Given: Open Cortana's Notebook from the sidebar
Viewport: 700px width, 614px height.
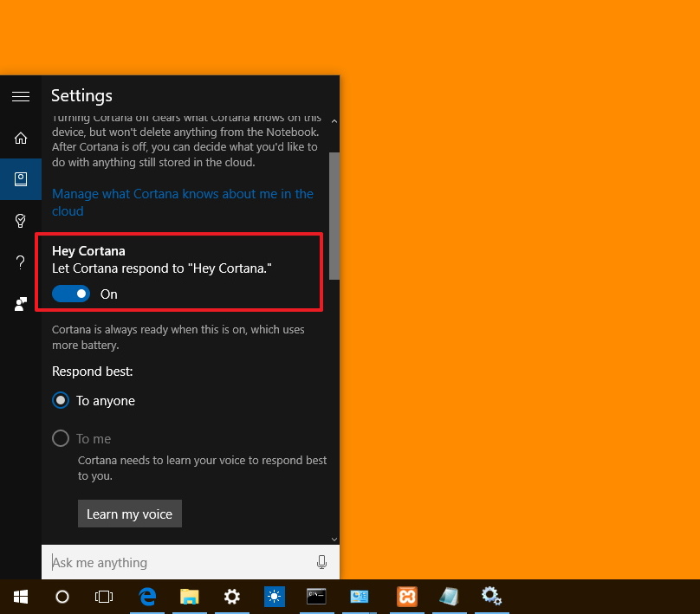Looking at the screenshot, I should tap(21, 179).
